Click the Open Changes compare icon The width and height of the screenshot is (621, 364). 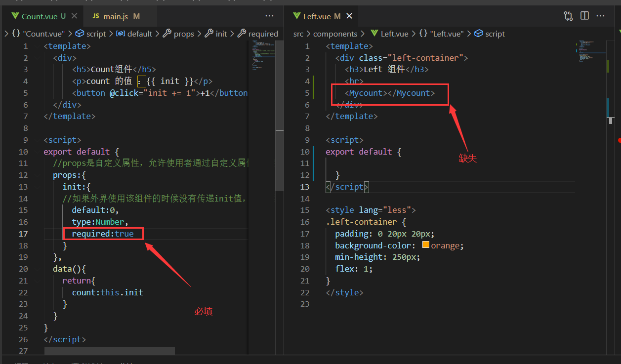point(568,16)
